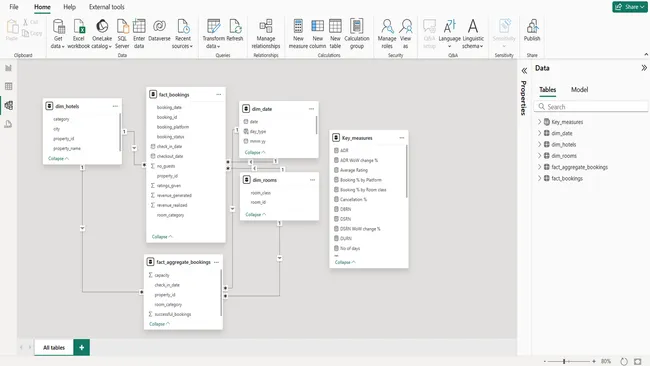Open DAX query view in sidebar
Viewport: 650px width, 366px height.
8,124
